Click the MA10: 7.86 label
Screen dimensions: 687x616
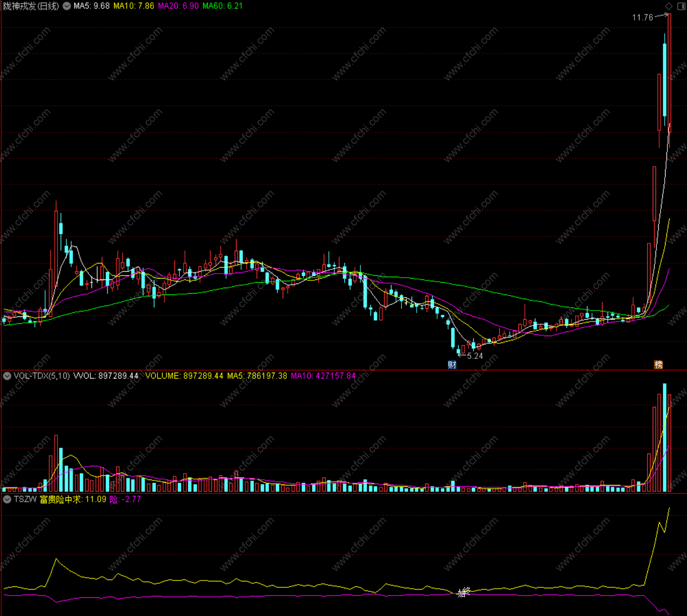[x=134, y=6]
